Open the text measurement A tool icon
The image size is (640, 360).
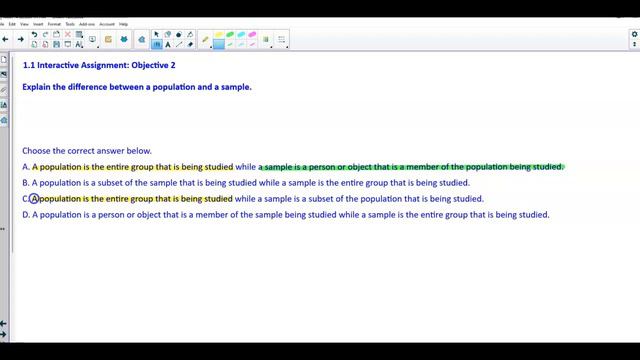point(79,44)
